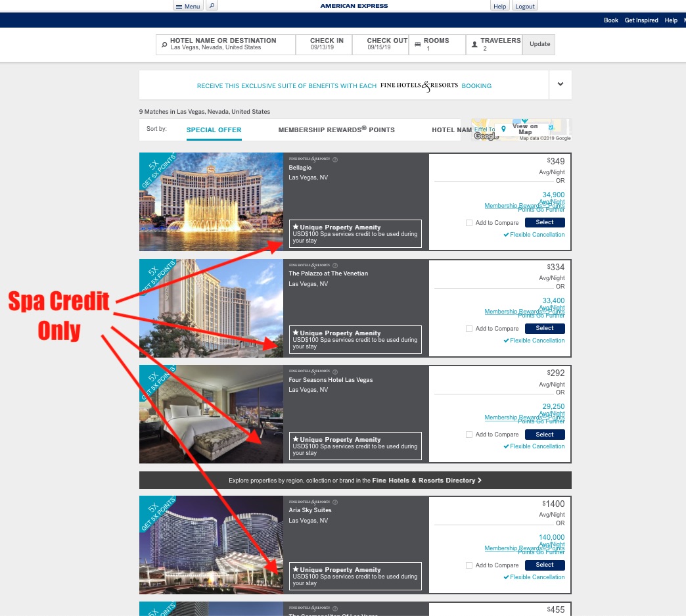The width and height of the screenshot is (686, 616).
Task: Expand the chevron at far right of navy bar
Action: tap(684, 20)
